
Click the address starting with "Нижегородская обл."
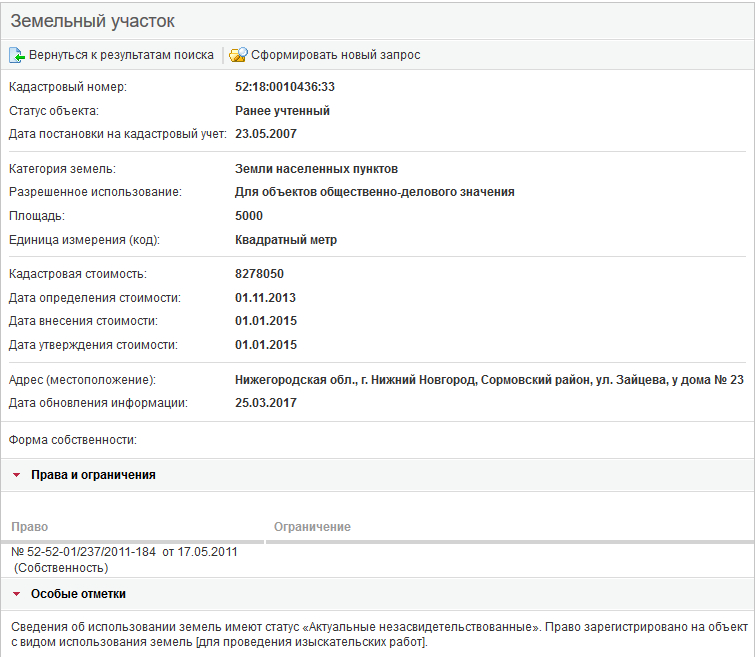coord(489,380)
